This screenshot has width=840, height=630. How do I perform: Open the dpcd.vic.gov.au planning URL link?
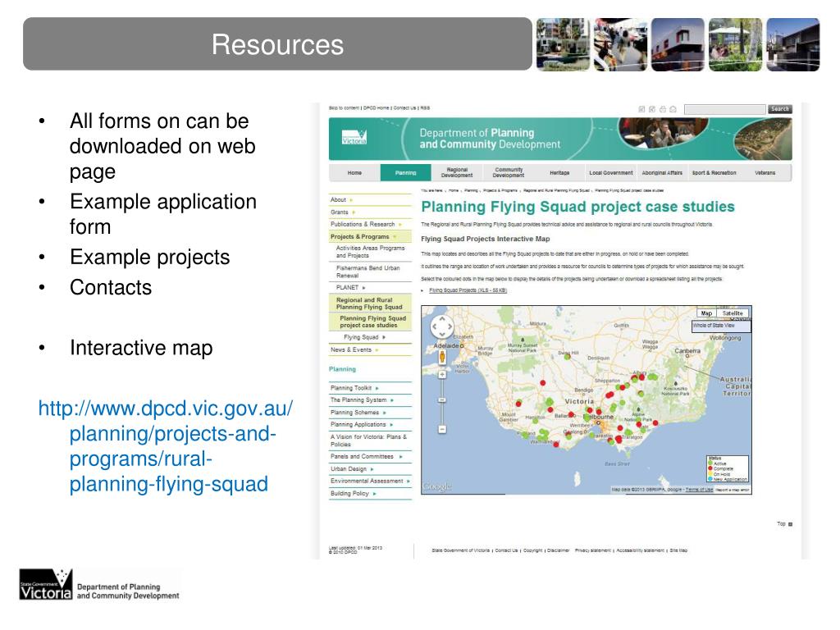(x=165, y=445)
